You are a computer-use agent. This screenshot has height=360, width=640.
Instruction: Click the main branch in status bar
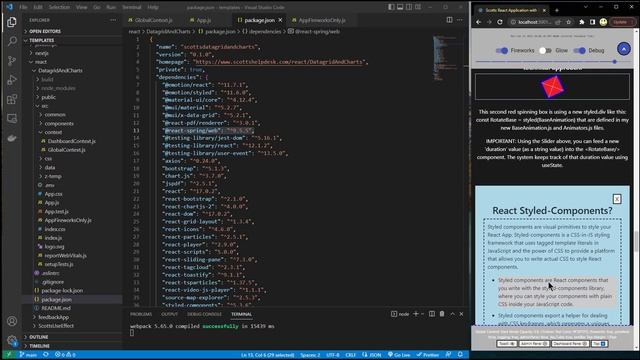[x=28, y=355]
